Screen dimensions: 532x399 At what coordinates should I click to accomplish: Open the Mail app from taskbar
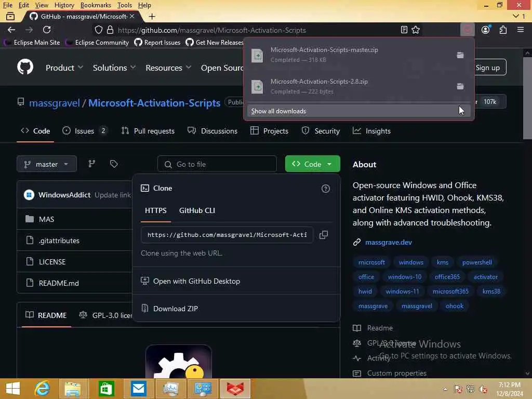tap(138, 389)
